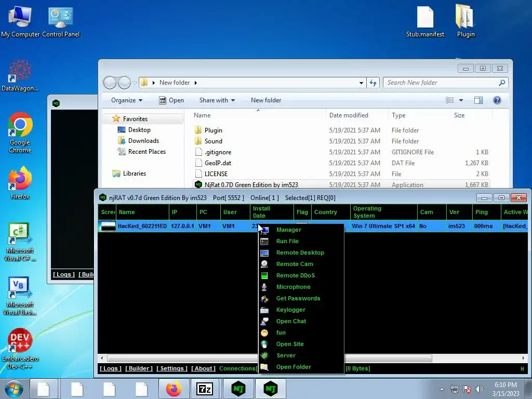
Task: Open My Computer desktop icon
Action: [20, 22]
